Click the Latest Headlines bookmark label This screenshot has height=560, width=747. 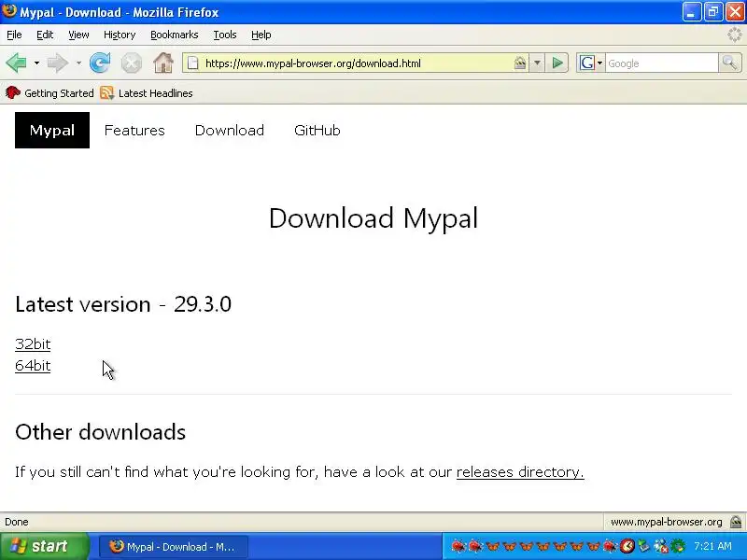[155, 92]
